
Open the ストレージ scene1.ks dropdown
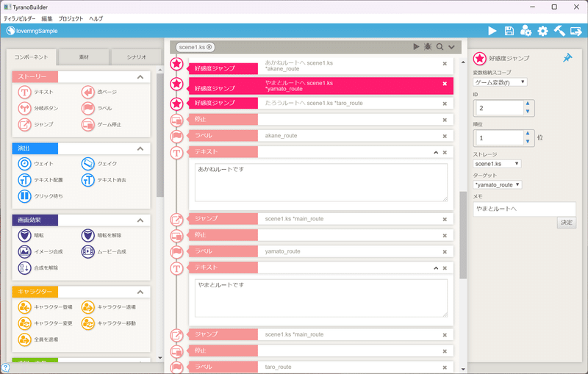497,164
